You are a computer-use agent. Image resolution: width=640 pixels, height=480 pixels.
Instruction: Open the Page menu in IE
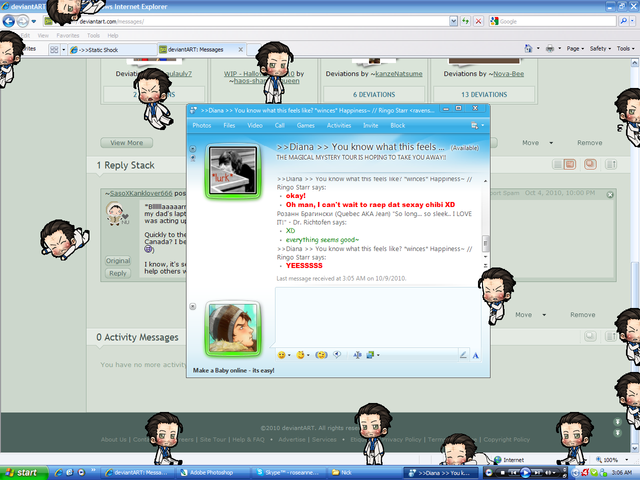(575, 49)
